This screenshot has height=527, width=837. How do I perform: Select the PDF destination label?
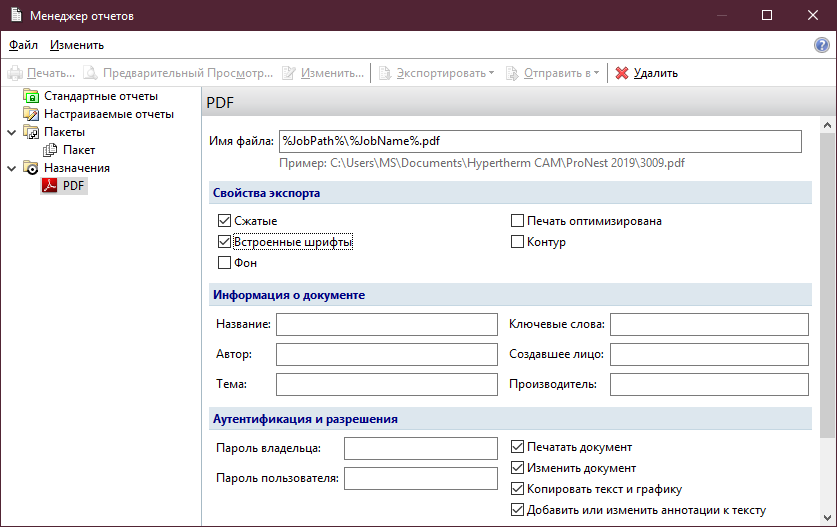tap(74, 185)
